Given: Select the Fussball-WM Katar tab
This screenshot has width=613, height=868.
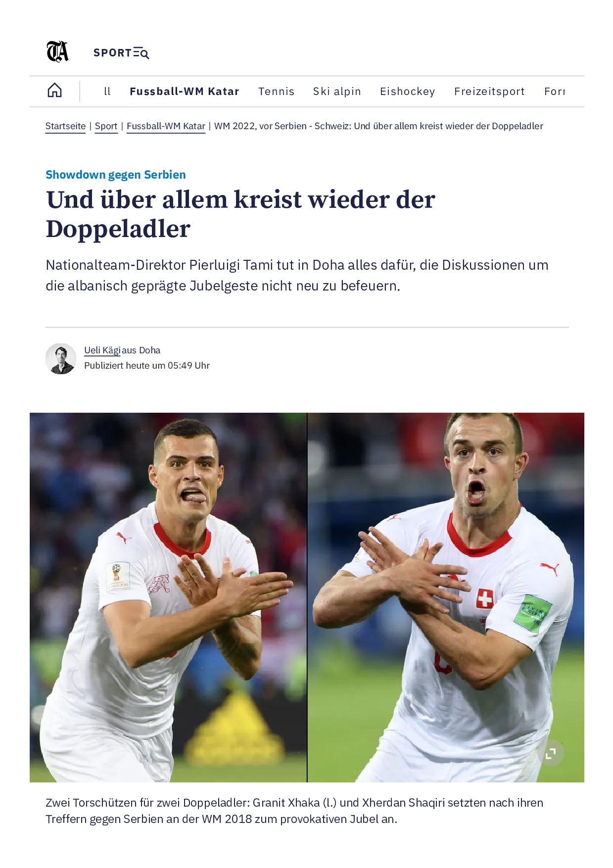Looking at the screenshot, I should [185, 92].
